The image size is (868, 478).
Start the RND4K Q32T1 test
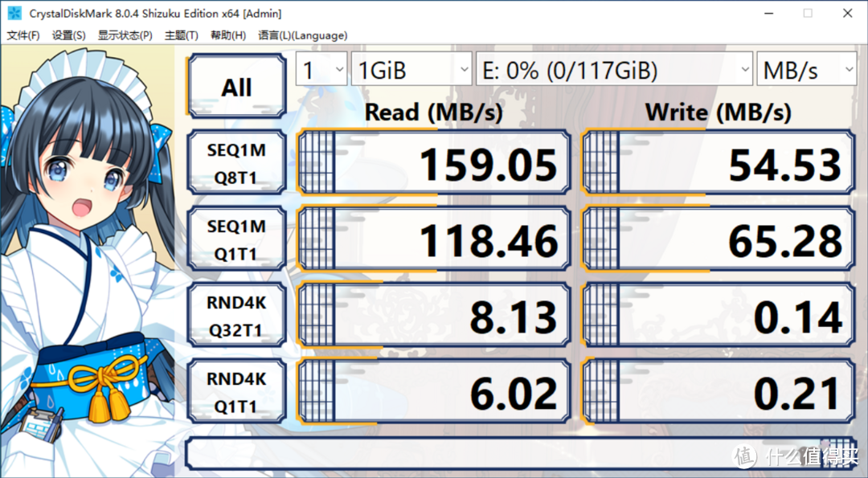237,316
